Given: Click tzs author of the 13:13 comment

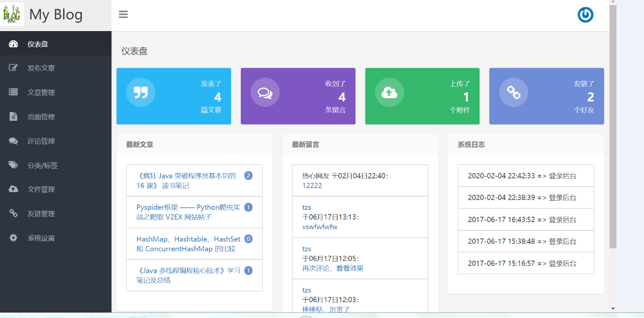Looking at the screenshot, I should pos(306,207).
